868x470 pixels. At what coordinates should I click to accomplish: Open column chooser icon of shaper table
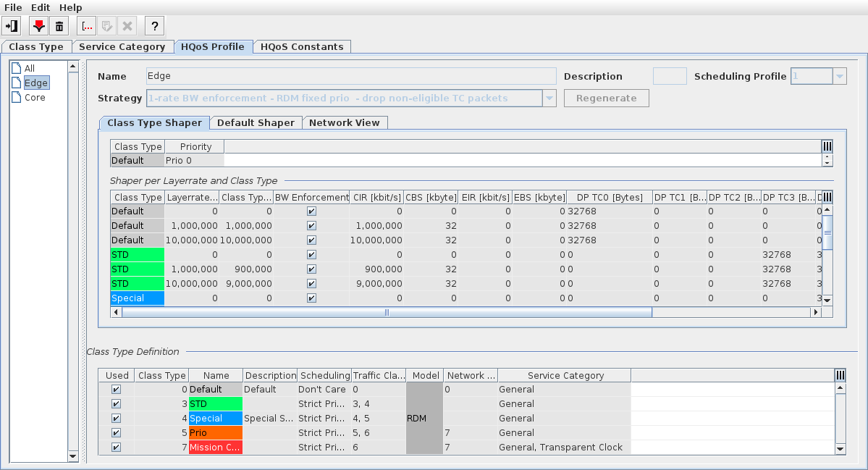pyautogui.click(x=827, y=197)
